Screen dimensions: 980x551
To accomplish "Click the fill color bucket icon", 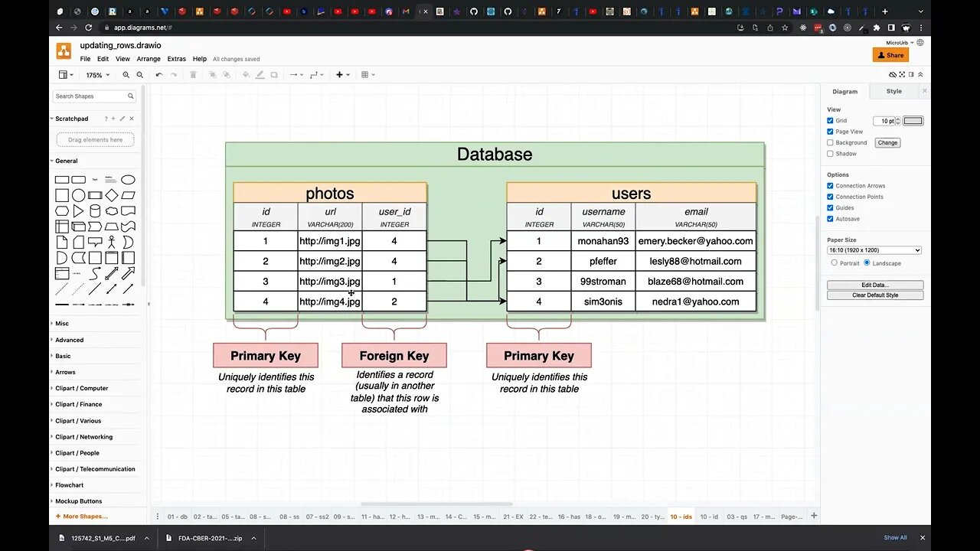I will coord(246,75).
